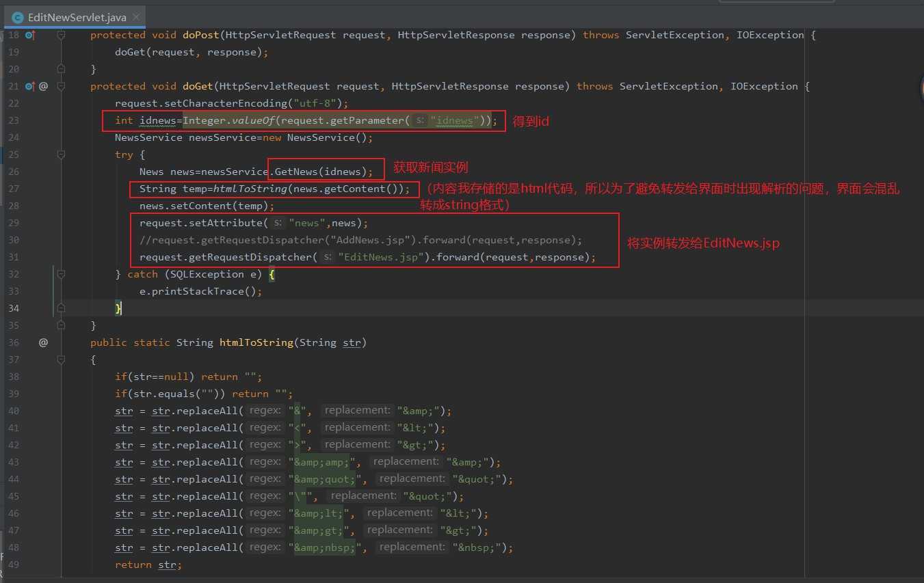The height and width of the screenshot is (583, 924).
Task: Collapse the try block fold at line 25
Action: pyautogui.click(x=61, y=154)
